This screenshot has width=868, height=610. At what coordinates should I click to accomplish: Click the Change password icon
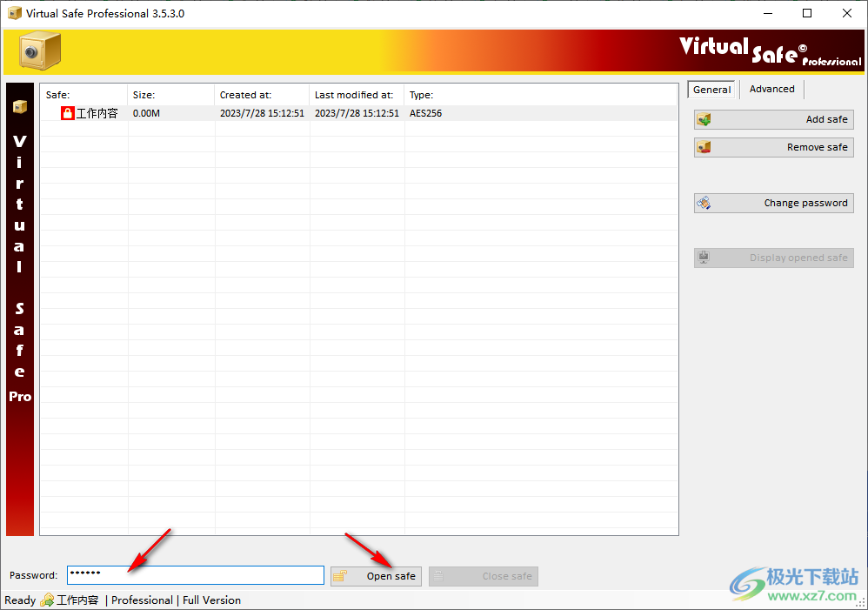(704, 203)
